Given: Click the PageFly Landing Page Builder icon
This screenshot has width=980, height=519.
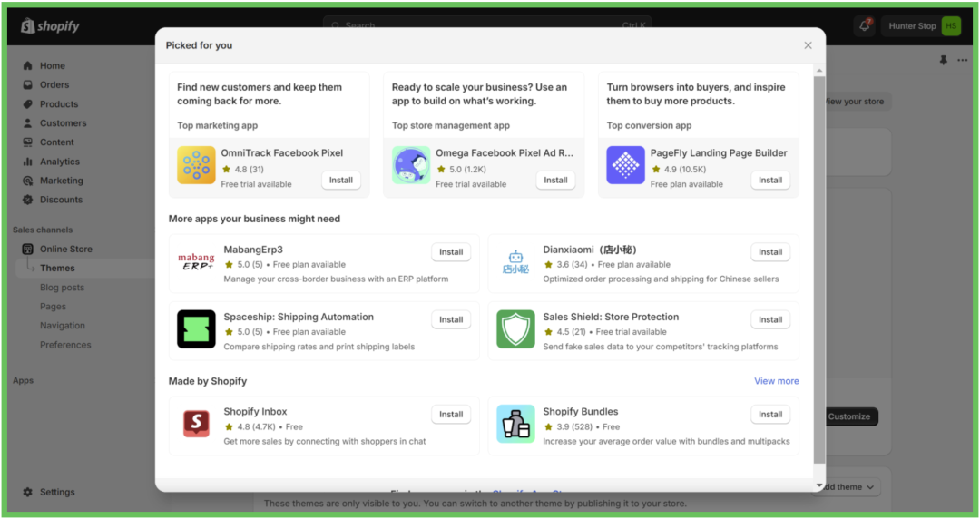Looking at the screenshot, I should pos(625,165).
